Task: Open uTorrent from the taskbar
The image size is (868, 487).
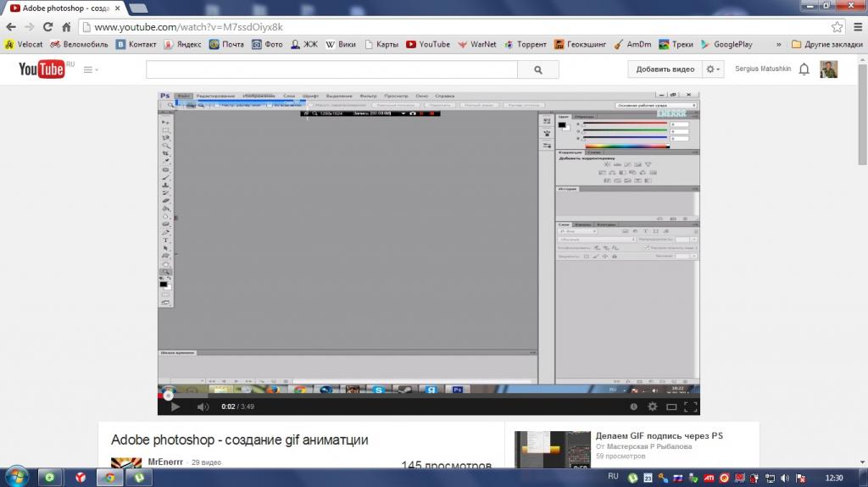Action: [x=139, y=477]
